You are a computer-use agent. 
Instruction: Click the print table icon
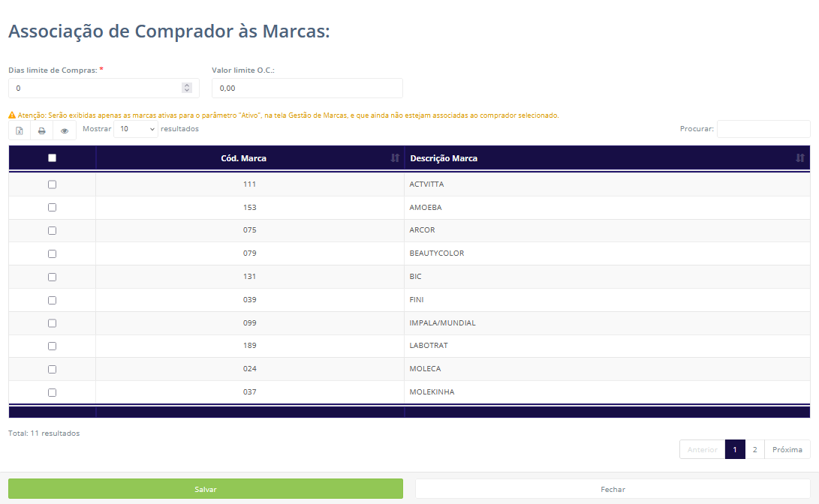(42, 130)
